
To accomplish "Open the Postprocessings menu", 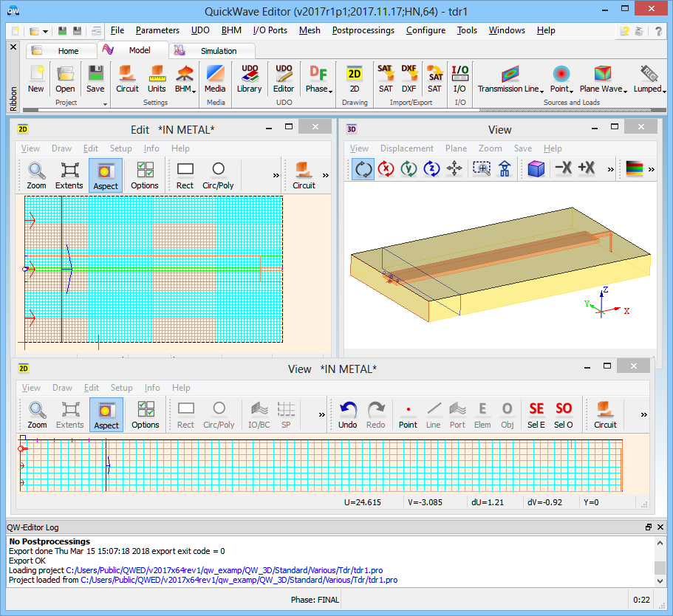I will [363, 30].
